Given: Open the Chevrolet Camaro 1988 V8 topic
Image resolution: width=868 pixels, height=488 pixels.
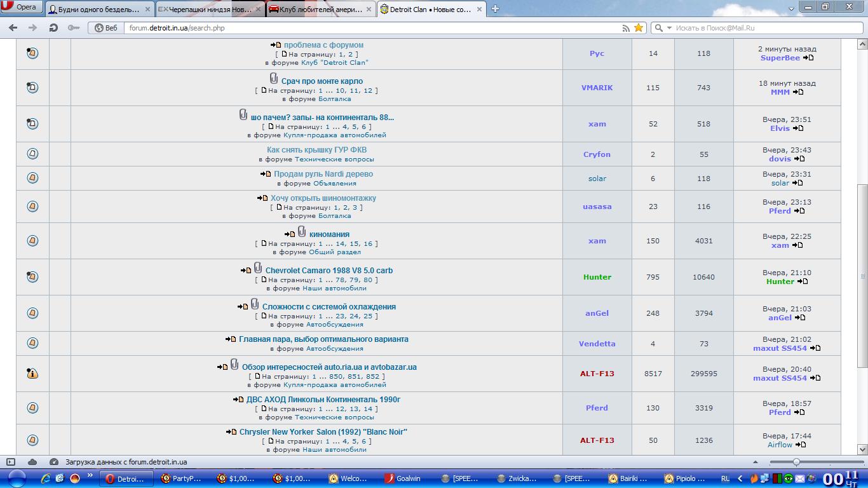Looking at the screenshot, I should 329,271.
